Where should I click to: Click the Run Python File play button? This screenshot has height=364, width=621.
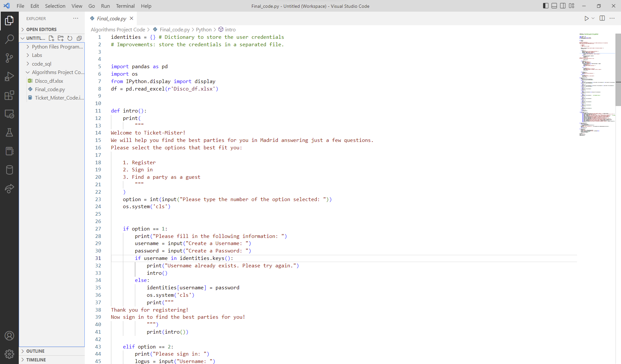tap(586, 18)
